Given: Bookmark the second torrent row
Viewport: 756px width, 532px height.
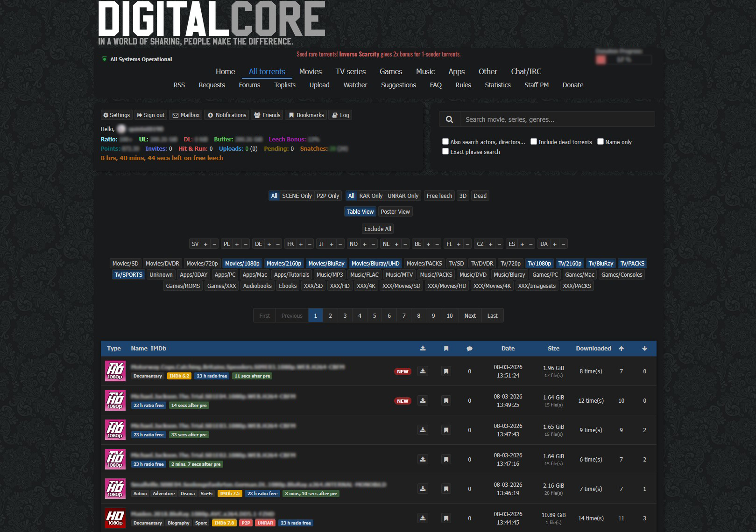Looking at the screenshot, I should click(x=446, y=401).
